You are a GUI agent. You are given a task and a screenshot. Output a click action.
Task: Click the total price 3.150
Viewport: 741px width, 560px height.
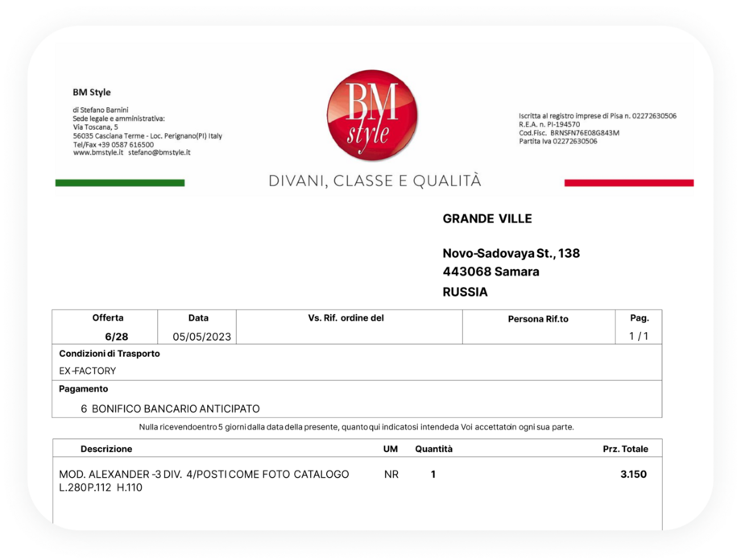click(633, 475)
